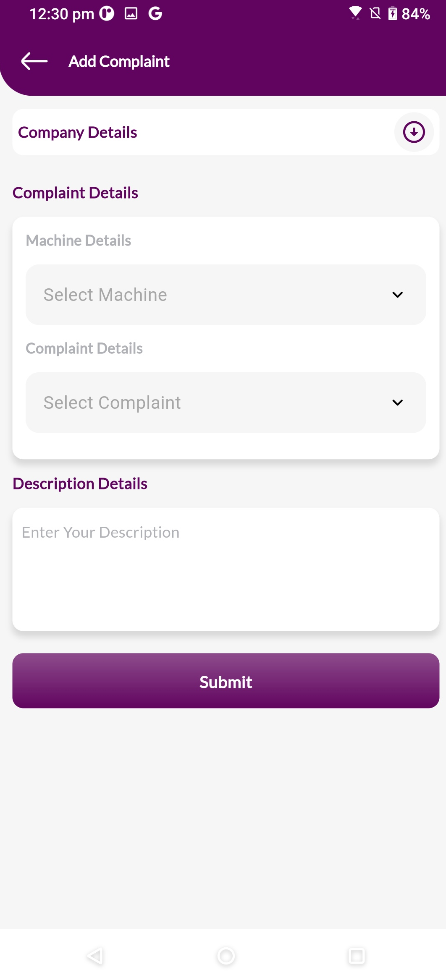Open the Company Details download arrow icon
Image resolution: width=446 pixels, height=980 pixels.
(x=413, y=132)
